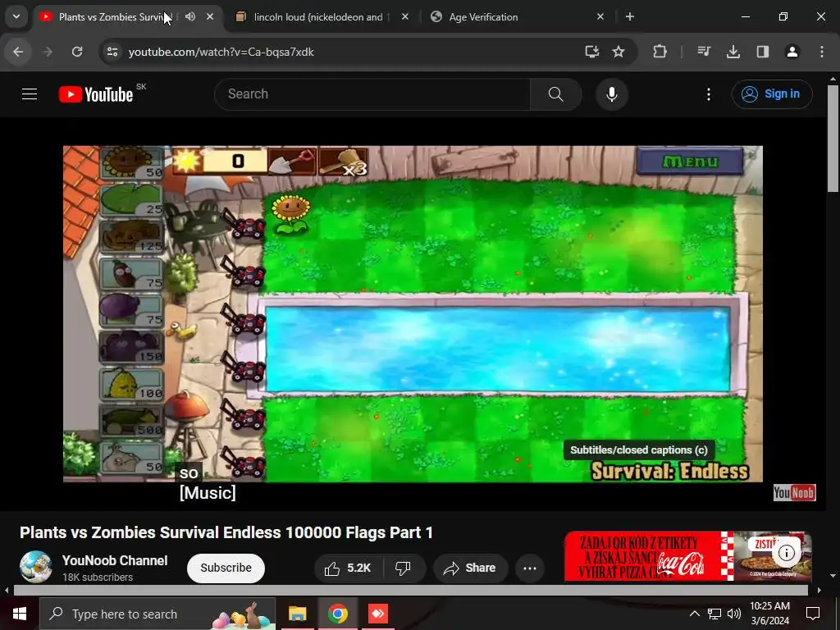
Task: Open the Extensions puzzle icon
Action: pyautogui.click(x=660, y=52)
